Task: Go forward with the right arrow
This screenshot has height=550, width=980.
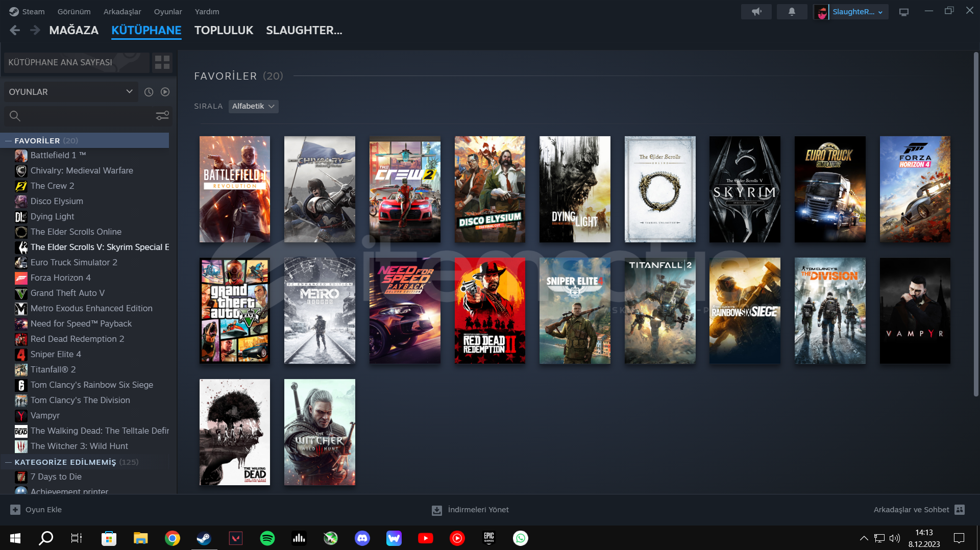Action: point(35,31)
